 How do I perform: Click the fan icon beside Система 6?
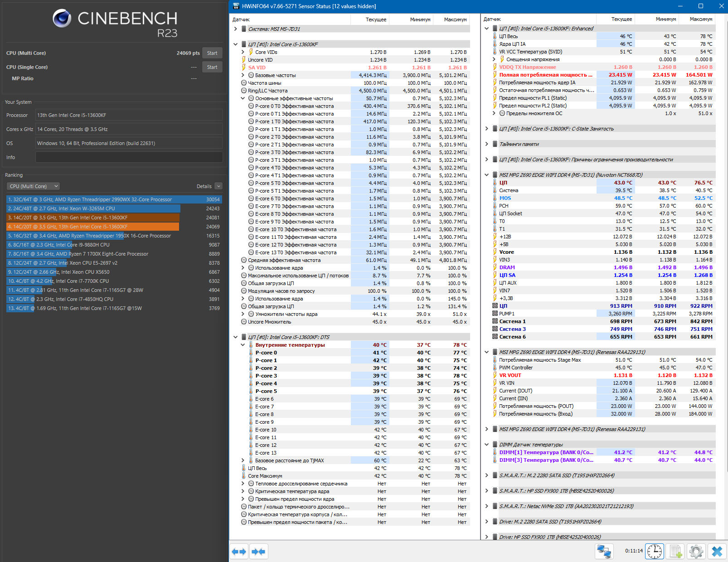click(x=495, y=337)
